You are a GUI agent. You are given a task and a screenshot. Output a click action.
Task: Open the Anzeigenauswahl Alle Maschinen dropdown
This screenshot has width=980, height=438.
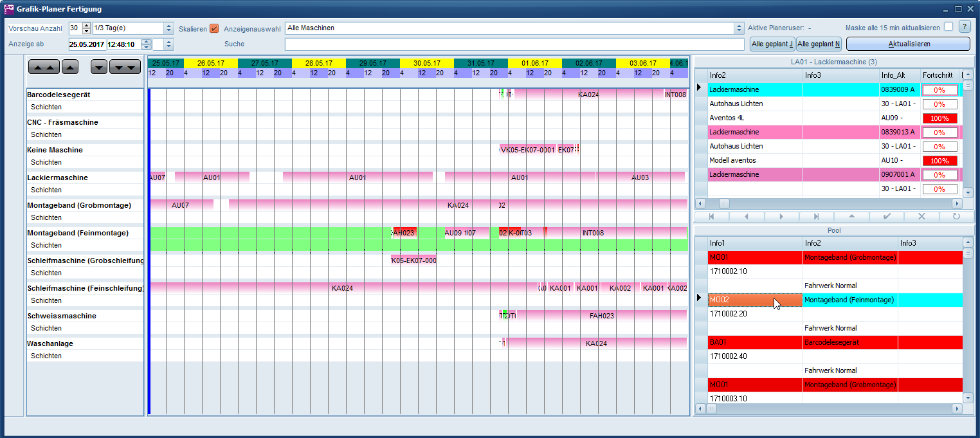739,28
